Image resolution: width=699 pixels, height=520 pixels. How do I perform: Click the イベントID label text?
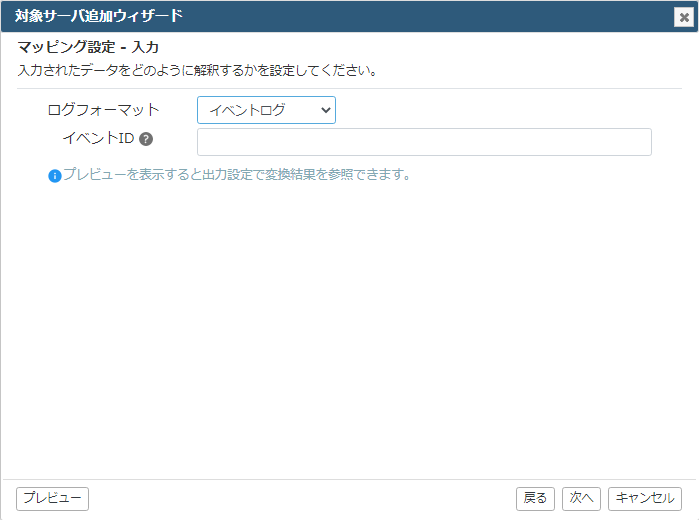(99, 138)
